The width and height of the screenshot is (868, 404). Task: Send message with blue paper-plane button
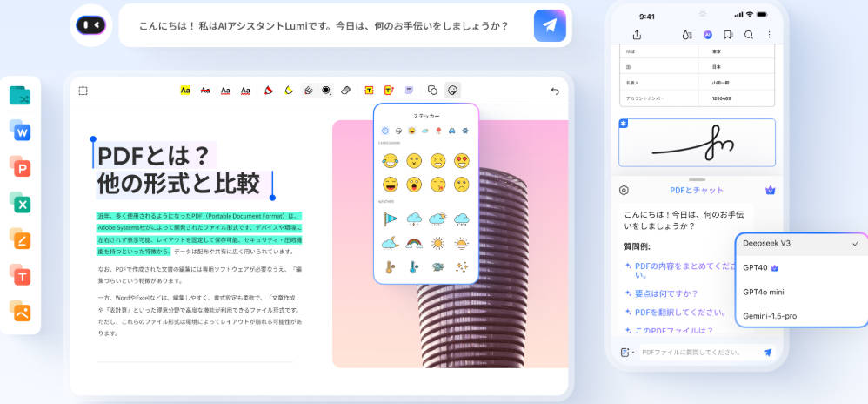click(x=550, y=25)
